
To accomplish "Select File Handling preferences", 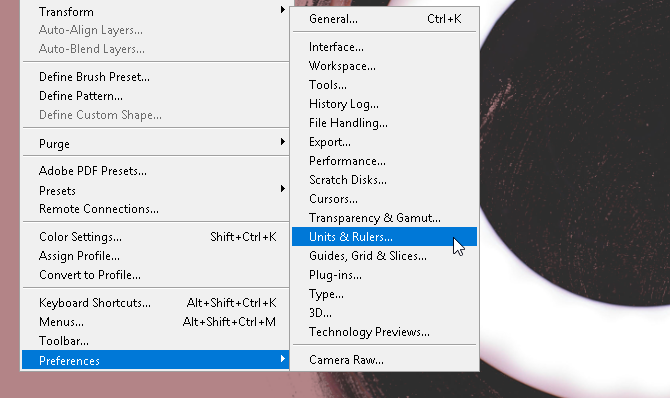I will click(x=384, y=123).
